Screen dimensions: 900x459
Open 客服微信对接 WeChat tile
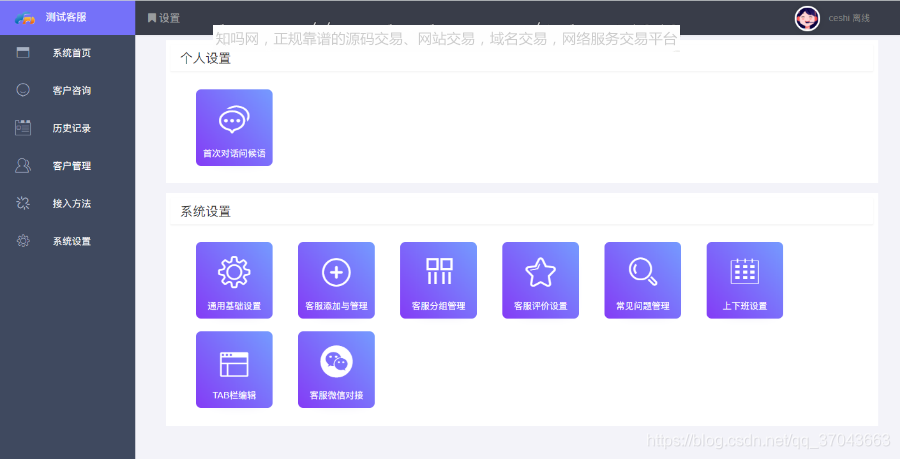pyautogui.click(x=336, y=369)
